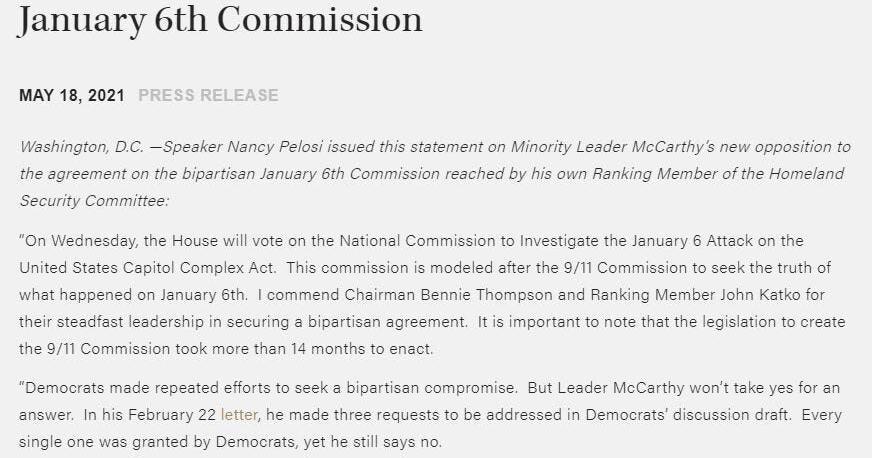Click the text United States Capitol Complex Act
The image size is (872, 458).
tap(147, 268)
